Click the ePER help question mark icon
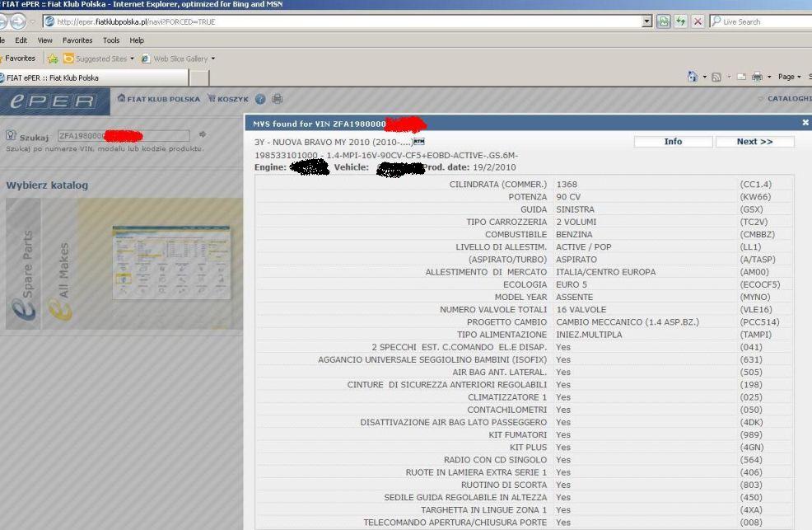 pyautogui.click(x=260, y=99)
